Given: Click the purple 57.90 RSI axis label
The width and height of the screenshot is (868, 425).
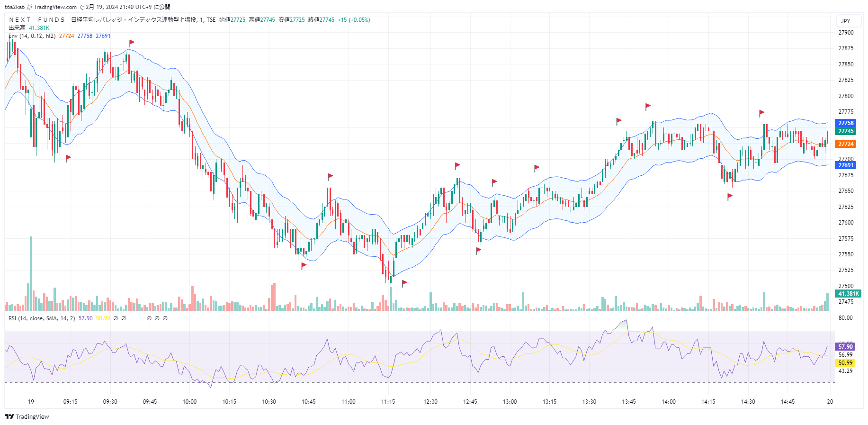Looking at the screenshot, I should tap(845, 347).
